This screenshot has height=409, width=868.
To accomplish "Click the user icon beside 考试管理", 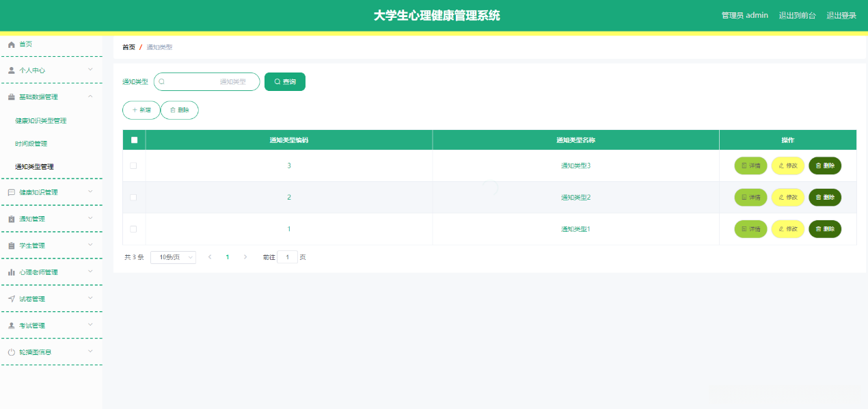I will [11, 326].
